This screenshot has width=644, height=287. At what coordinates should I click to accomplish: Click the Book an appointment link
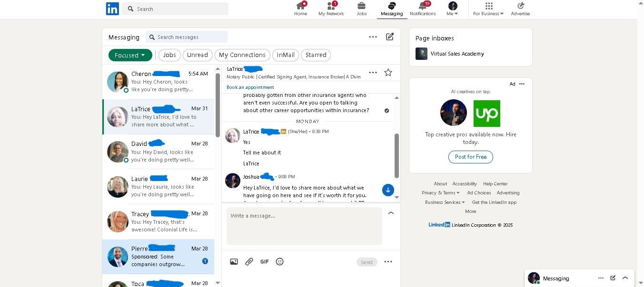click(x=250, y=87)
